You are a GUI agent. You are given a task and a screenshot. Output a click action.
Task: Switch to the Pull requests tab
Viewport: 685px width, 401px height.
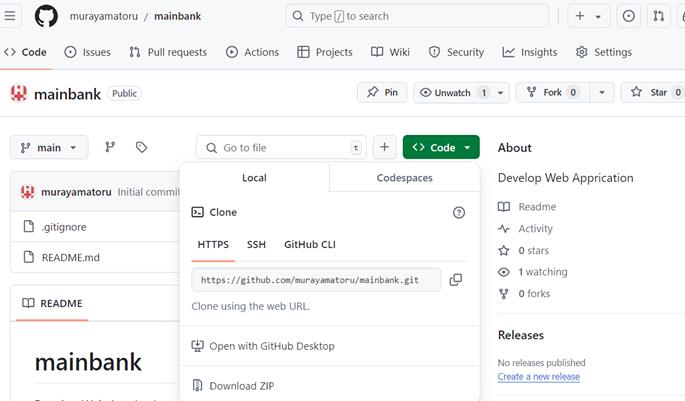(x=168, y=52)
